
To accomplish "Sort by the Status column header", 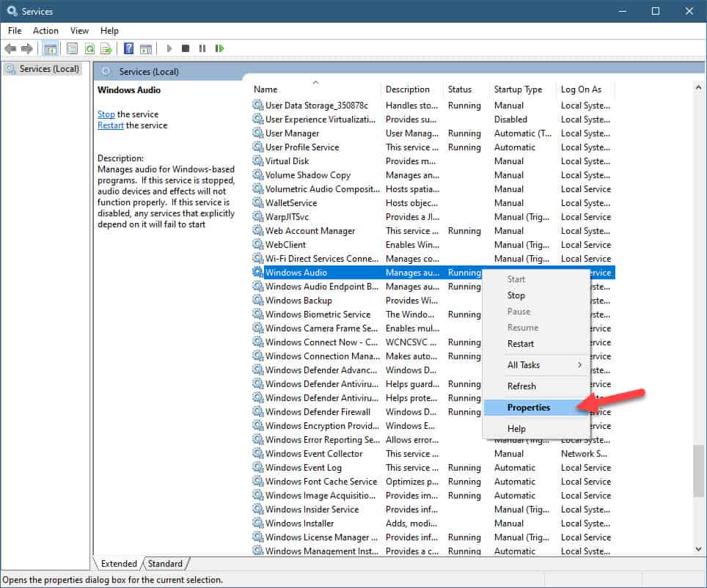I will point(466,89).
